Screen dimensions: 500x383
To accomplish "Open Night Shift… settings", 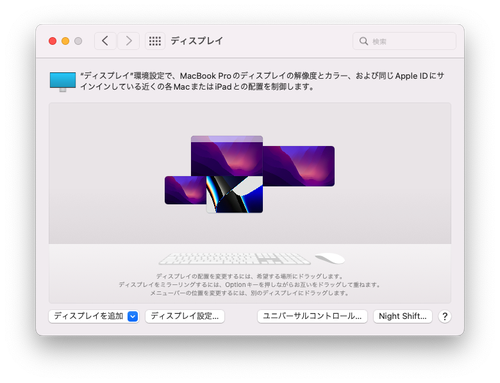I will coord(403,316).
